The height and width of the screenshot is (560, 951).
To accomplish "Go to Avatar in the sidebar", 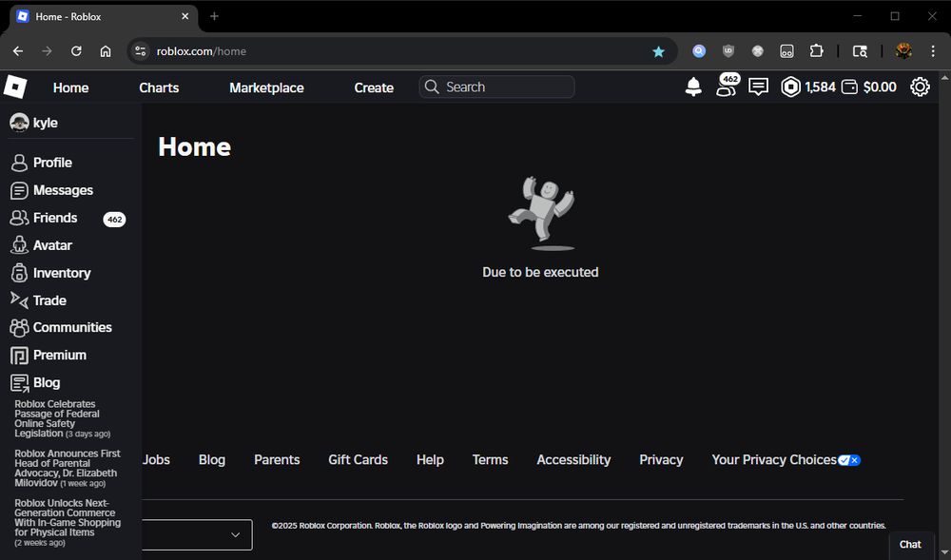I will click(x=41, y=245).
